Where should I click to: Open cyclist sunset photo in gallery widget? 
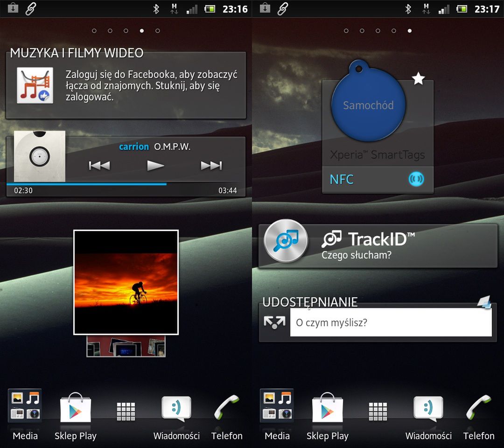click(126, 282)
